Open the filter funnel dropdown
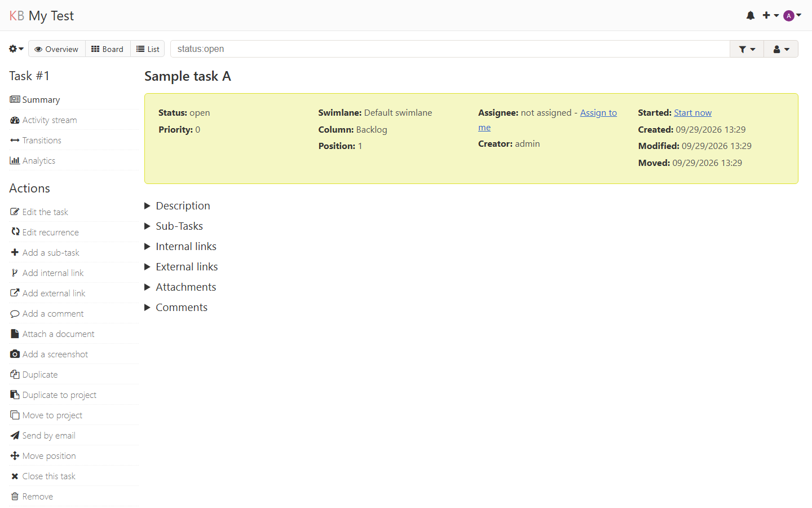 click(747, 49)
